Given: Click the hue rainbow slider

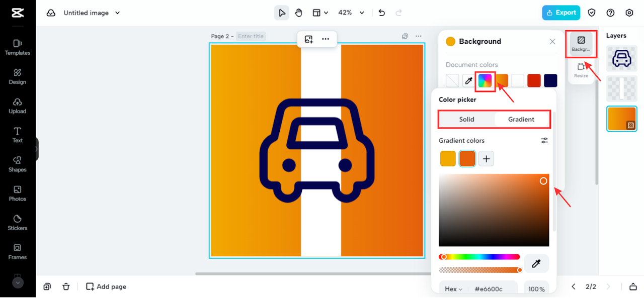Looking at the screenshot, I should click(x=479, y=257).
